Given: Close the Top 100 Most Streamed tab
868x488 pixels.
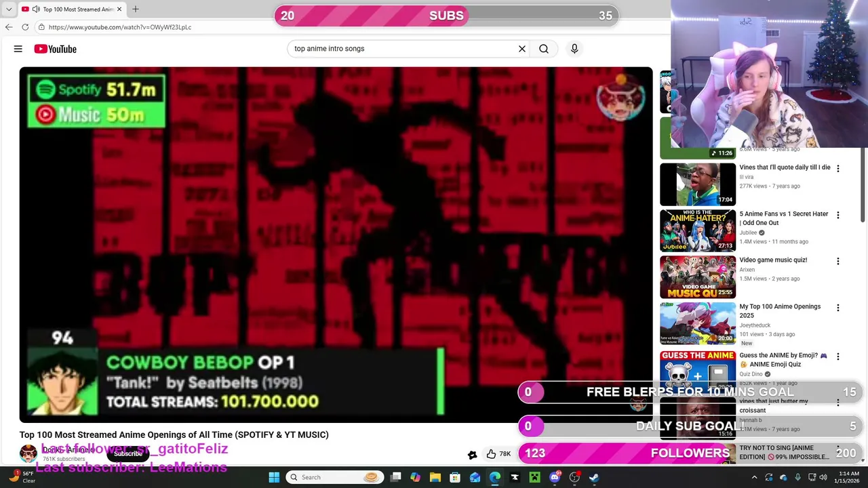Looking at the screenshot, I should click(x=119, y=9).
